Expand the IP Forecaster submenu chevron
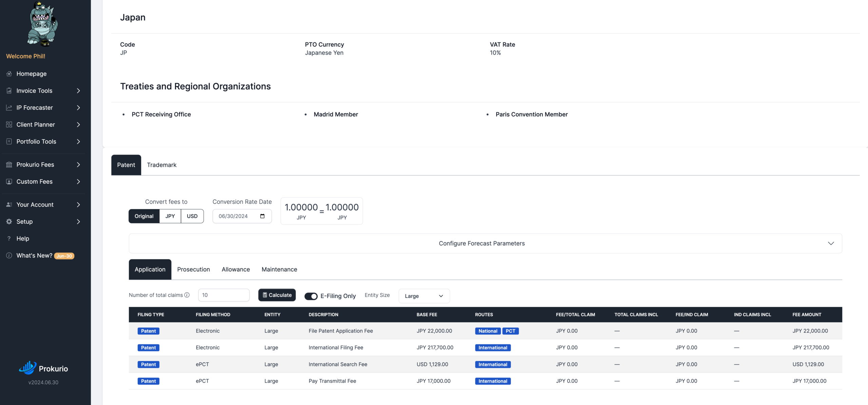The image size is (868, 405). click(78, 107)
